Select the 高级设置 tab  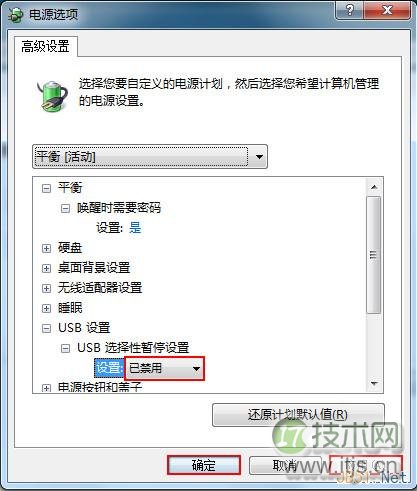coord(45,46)
